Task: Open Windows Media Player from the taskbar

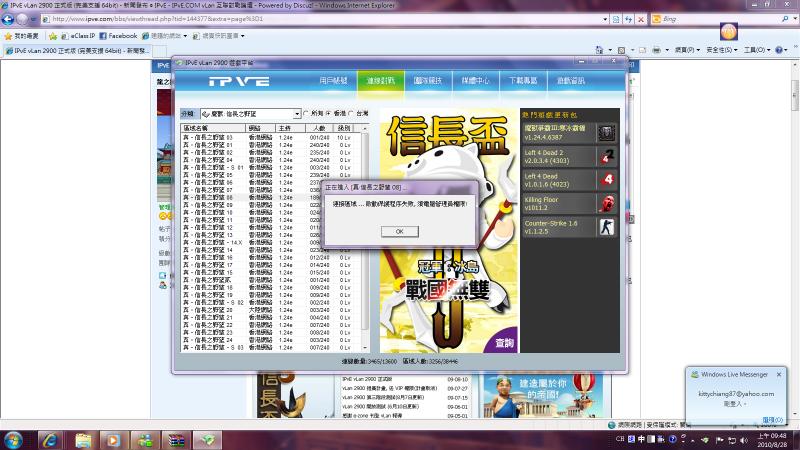Action: 112,439
